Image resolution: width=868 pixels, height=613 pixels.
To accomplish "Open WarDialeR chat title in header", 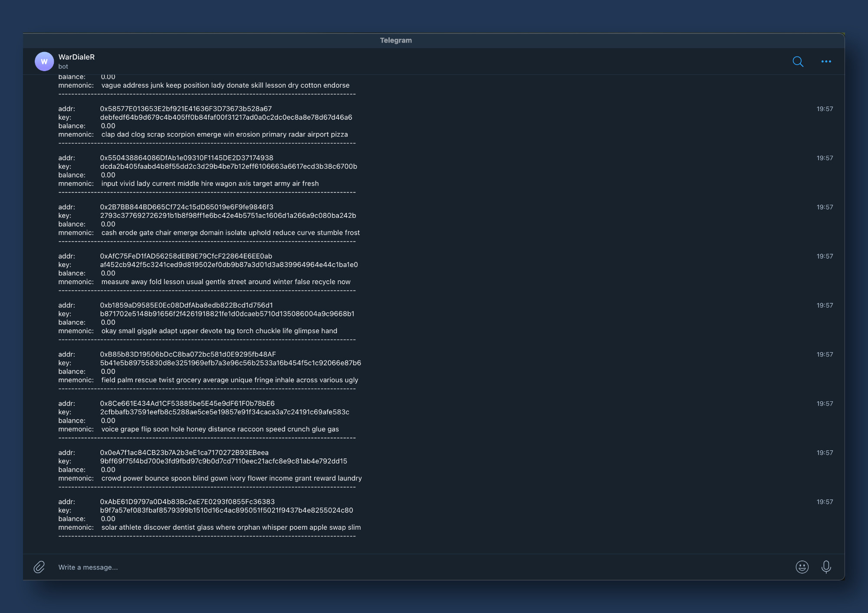I will coord(76,57).
